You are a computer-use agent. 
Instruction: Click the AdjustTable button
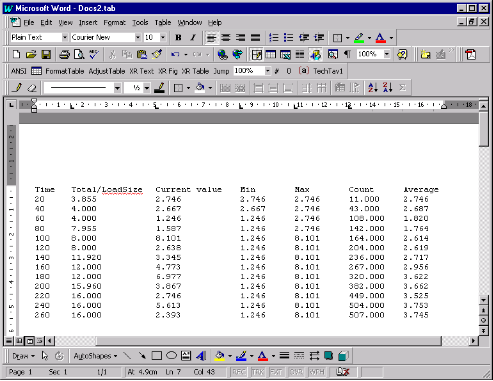(107, 71)
